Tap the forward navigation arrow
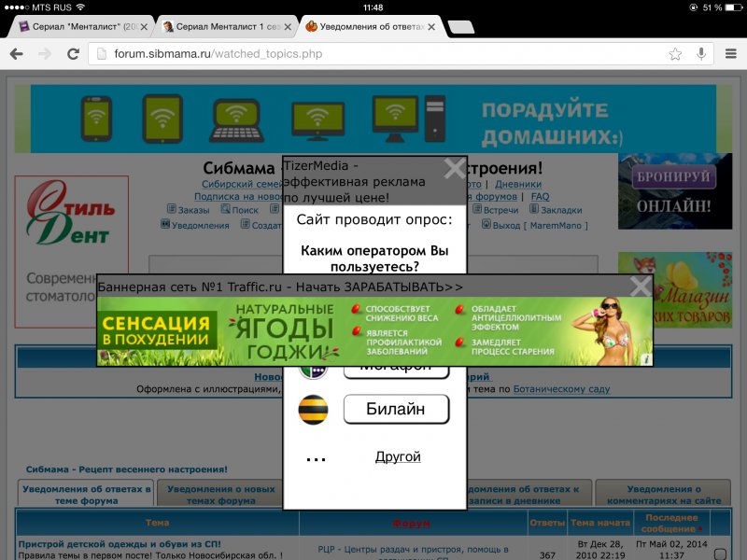The width and height of the screenshot is (747, 560). 45,54
